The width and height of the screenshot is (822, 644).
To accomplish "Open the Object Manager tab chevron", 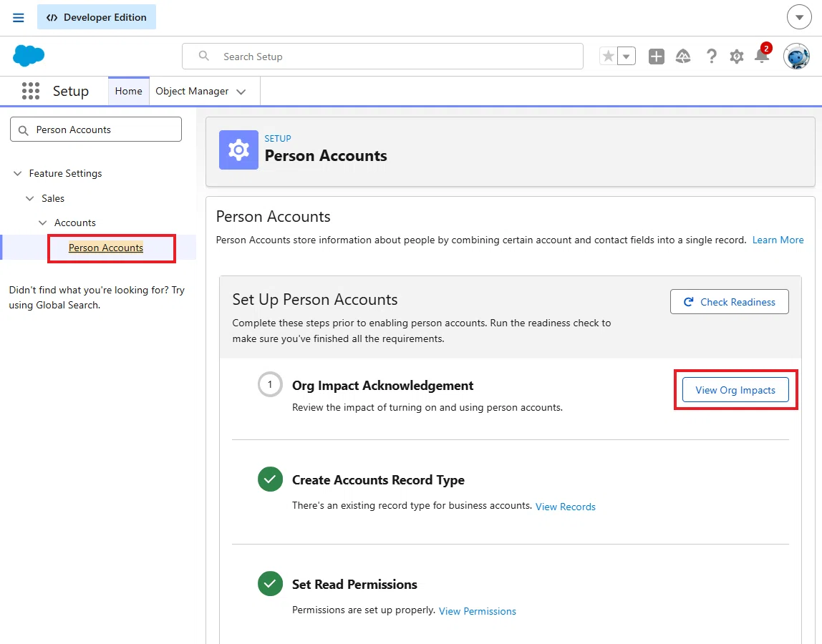I will pos(241,92).
